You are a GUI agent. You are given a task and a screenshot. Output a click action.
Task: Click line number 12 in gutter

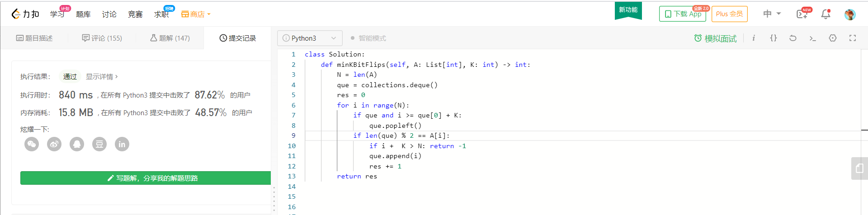pos(292,166)
